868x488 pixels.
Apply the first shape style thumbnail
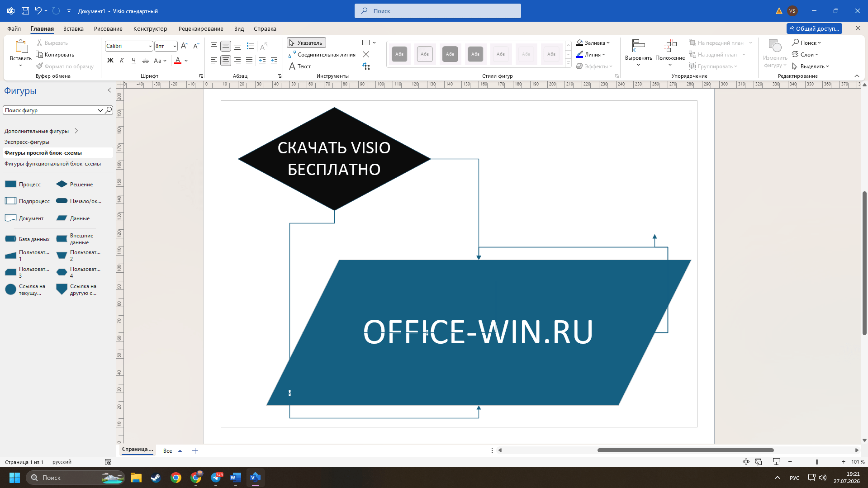(x=399, y=54)
